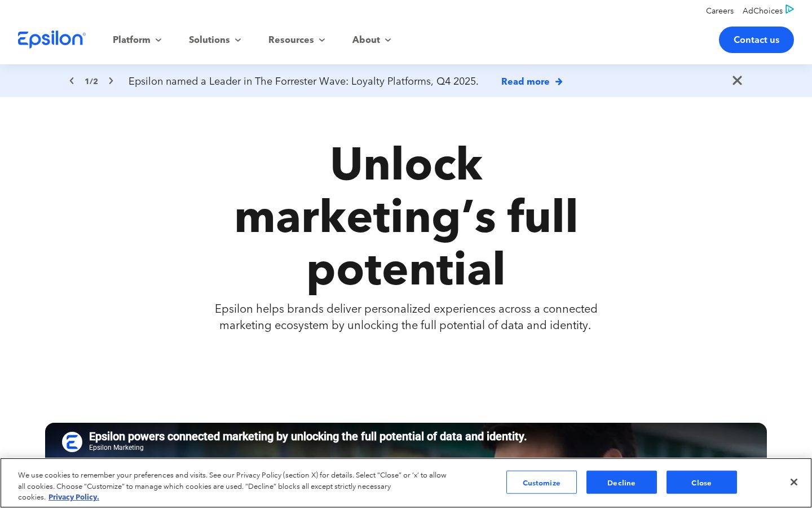The width and height of the screenshot is (812, 508).
Task: Decline non-essential cookies
Action: 621,483
